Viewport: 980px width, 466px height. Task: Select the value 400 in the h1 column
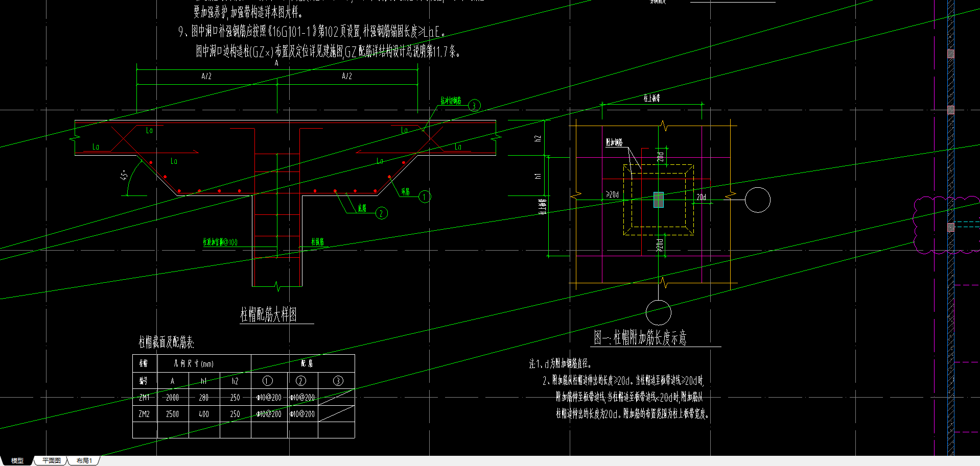click(x=204, y=414)
